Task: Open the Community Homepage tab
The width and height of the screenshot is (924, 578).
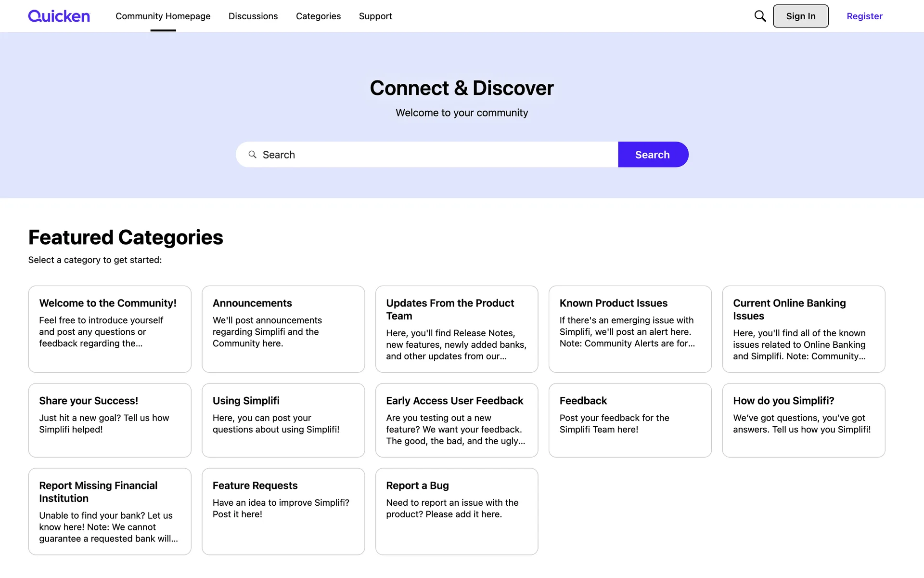Action: coord(163,16)
